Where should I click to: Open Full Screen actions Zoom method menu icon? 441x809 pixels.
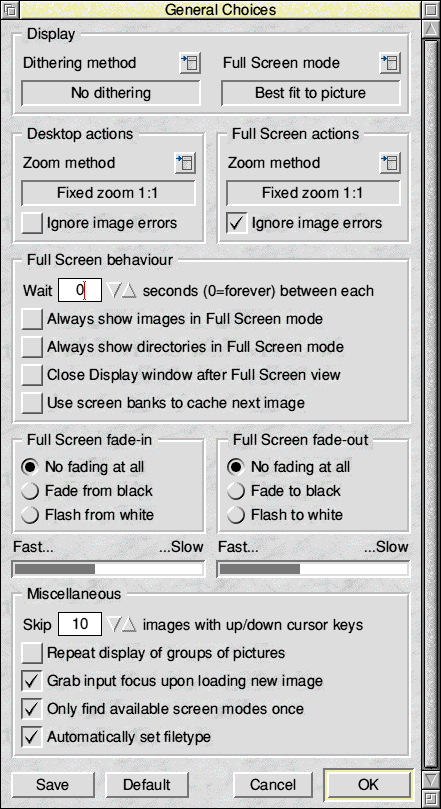coord(390,163)
